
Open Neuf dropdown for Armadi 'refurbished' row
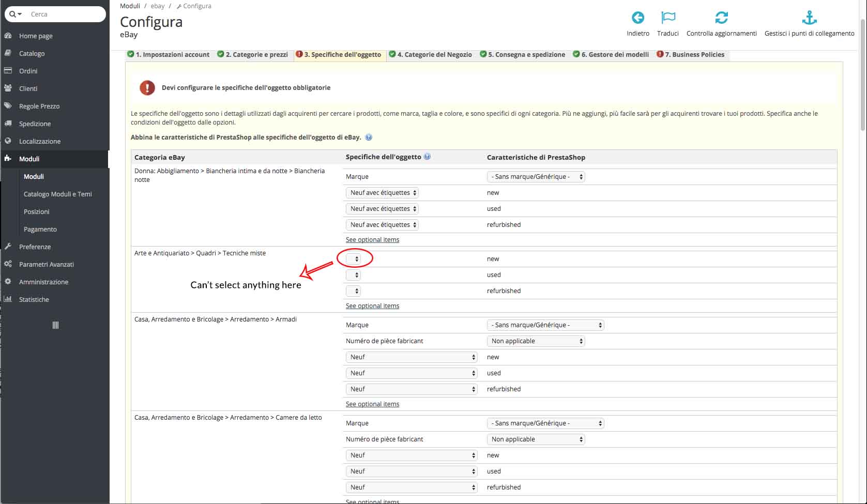tap(412, 389)
